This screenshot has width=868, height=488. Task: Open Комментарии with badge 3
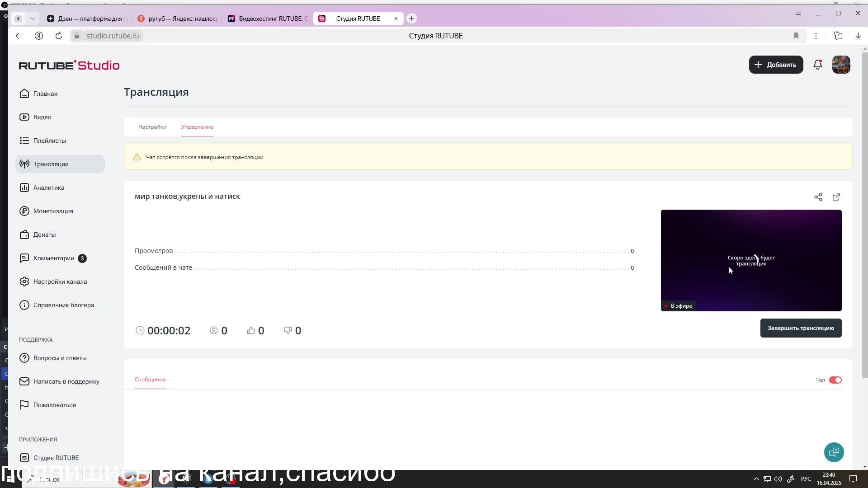coord(60,258)
